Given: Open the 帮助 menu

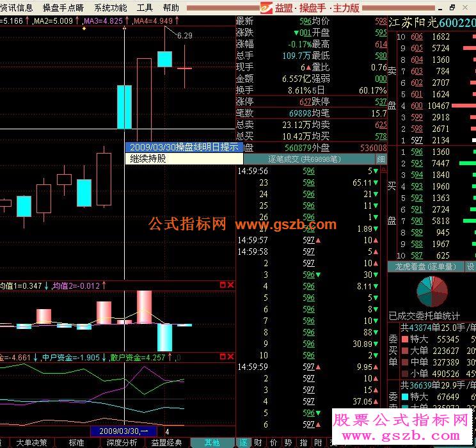Looking at the screenshot, I should pyautogui.click(x=171, y=7).
